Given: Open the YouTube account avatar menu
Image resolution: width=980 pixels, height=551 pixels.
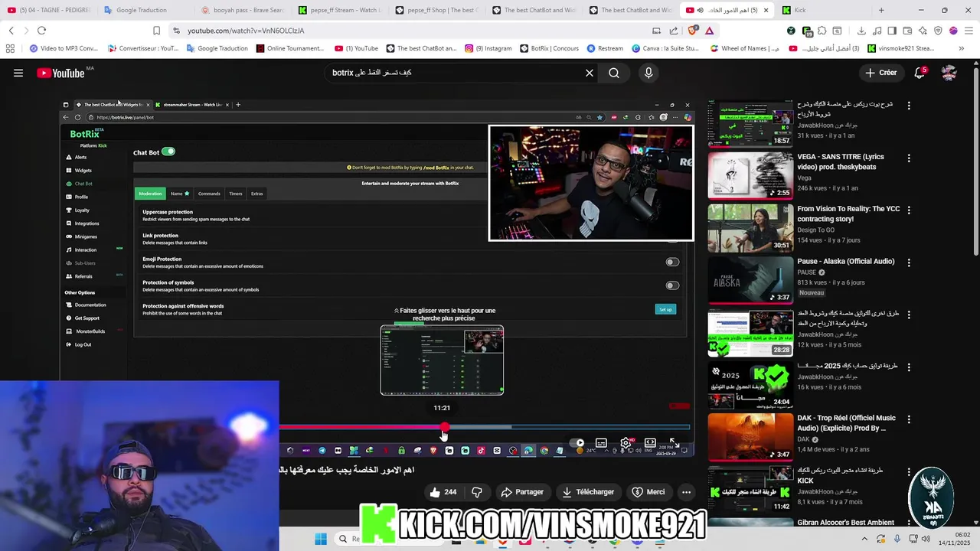Looking at the screenshot, I should coord(949,73).
